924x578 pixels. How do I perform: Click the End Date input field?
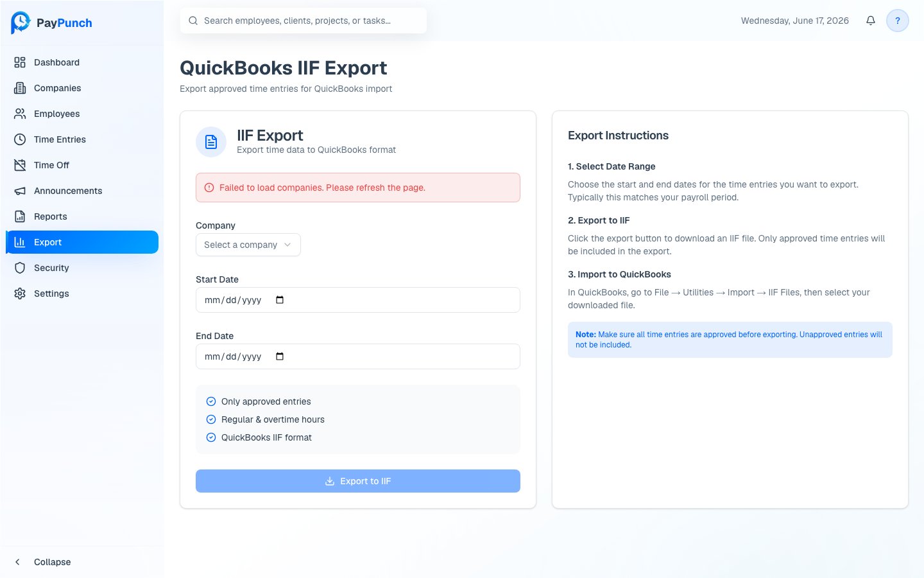point(358,356)
